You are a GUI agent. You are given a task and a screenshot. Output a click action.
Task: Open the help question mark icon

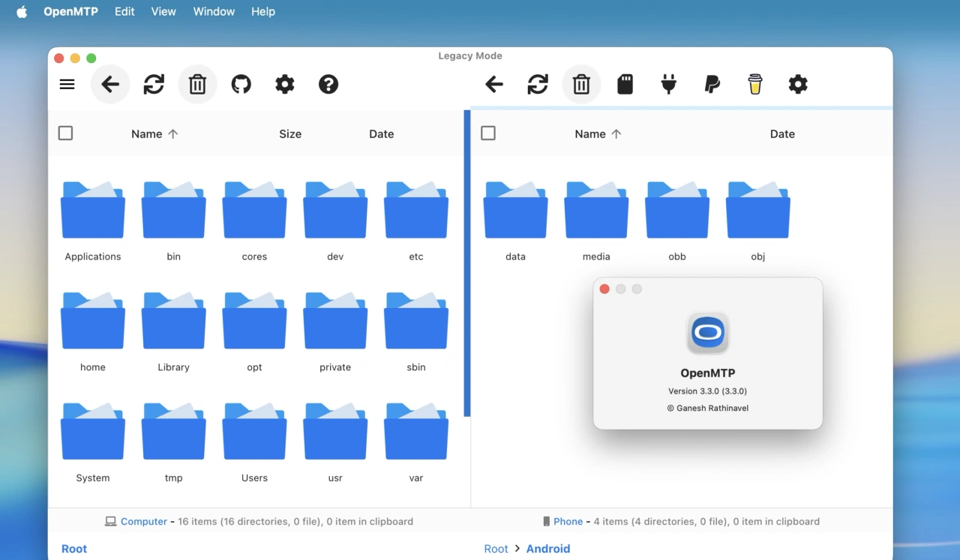point(328,84)
